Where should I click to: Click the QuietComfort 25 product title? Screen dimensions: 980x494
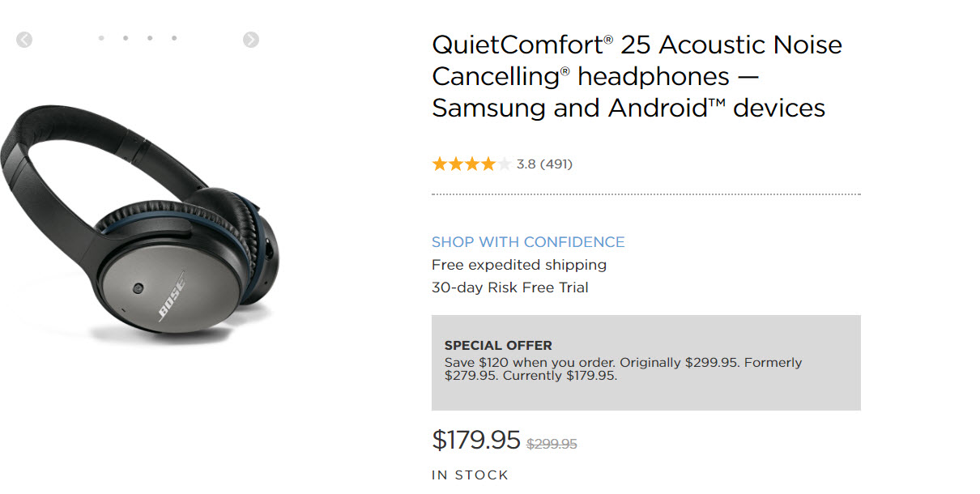(x=637, y=76)
